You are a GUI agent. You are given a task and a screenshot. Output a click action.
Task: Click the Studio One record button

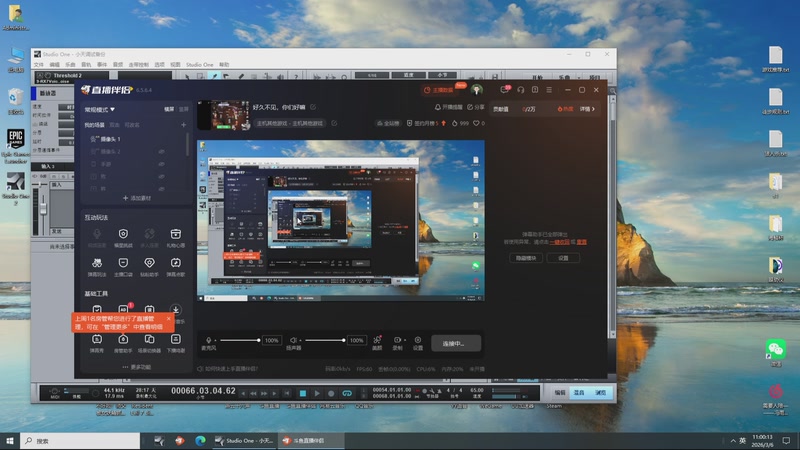tap(331, 393)
